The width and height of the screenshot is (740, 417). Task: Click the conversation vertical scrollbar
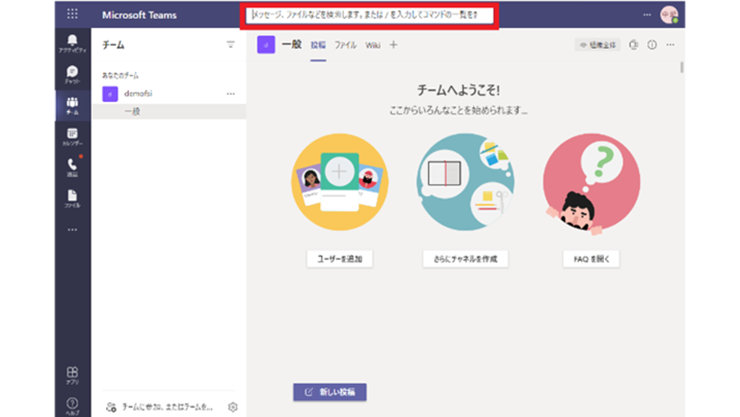(682, 67)
